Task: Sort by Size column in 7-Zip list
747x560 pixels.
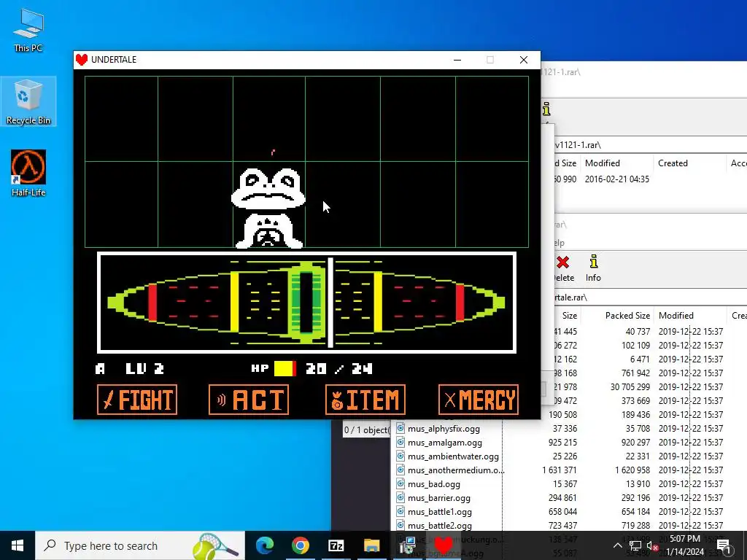Action: 569,315
